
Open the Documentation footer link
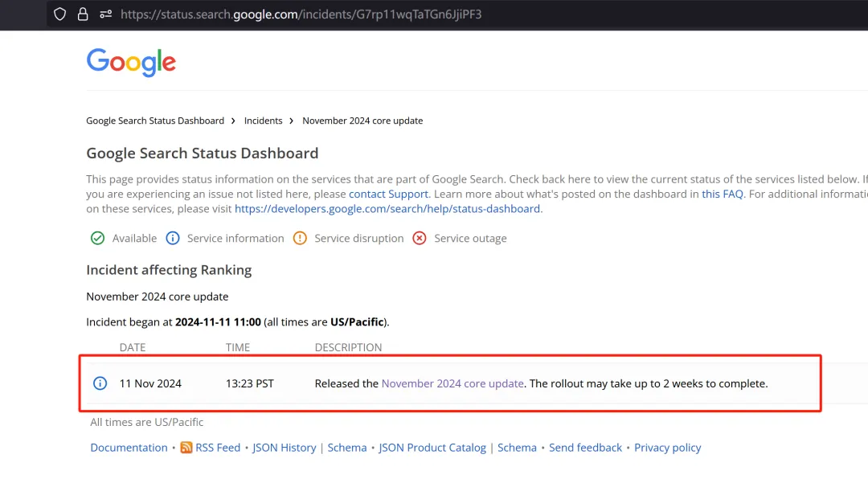(x=129, y=448)
